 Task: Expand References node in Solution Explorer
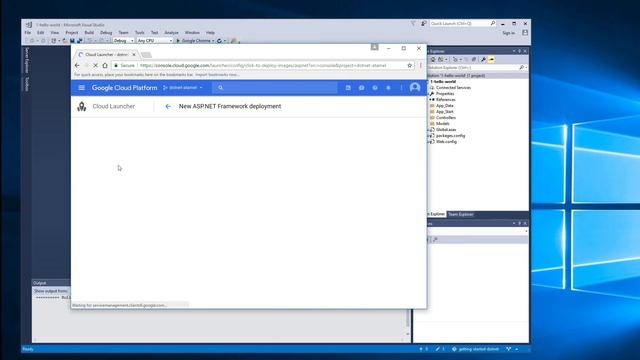(429, 100)
